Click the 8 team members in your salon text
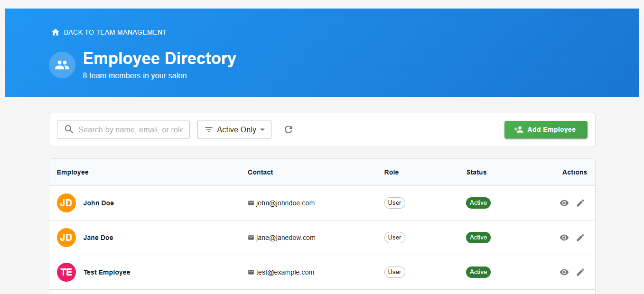644x294 pixels. pyautogui.click(x=135, y=76)
